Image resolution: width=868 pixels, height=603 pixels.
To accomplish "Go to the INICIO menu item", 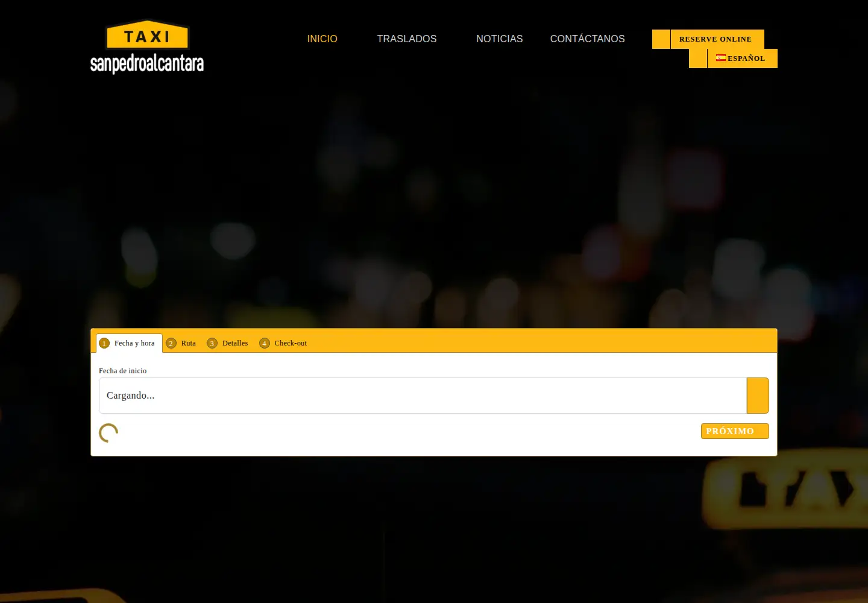I will (322, 39).
